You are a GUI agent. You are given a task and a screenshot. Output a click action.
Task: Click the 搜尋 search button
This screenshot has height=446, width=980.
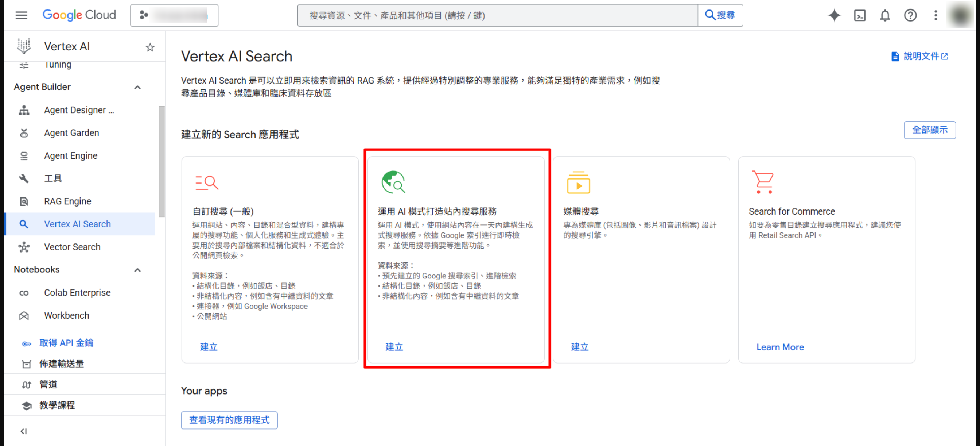click(720, 15)
